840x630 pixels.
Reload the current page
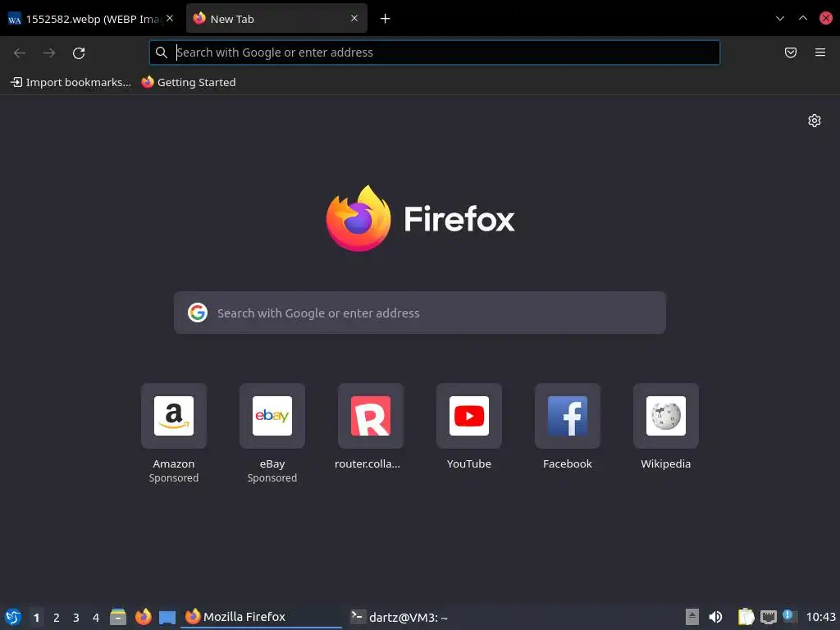click(x=79, y=53)
